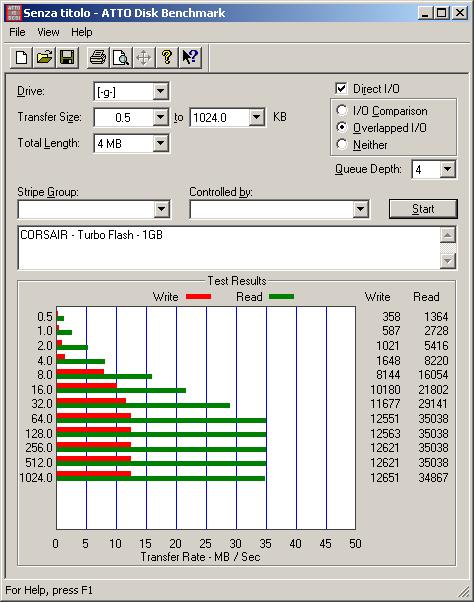Close the ATTO Disk Benchmark window
The height and width of the screenshot is (602, 474).
click(459, 13)
